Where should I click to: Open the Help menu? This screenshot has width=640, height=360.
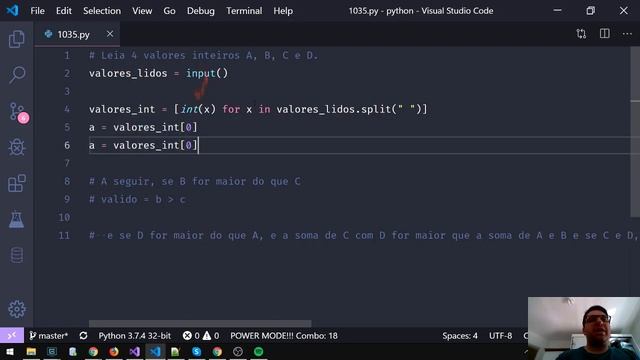click(283, 11)
